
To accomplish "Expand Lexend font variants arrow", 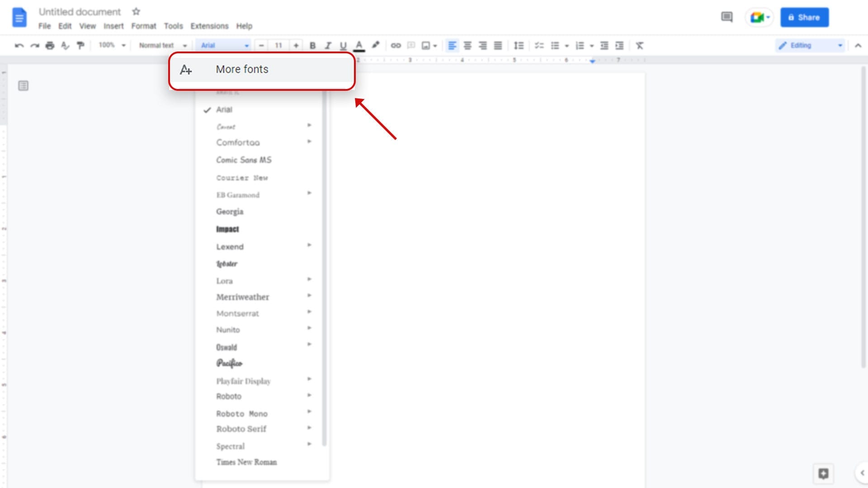I will [309, 245].
